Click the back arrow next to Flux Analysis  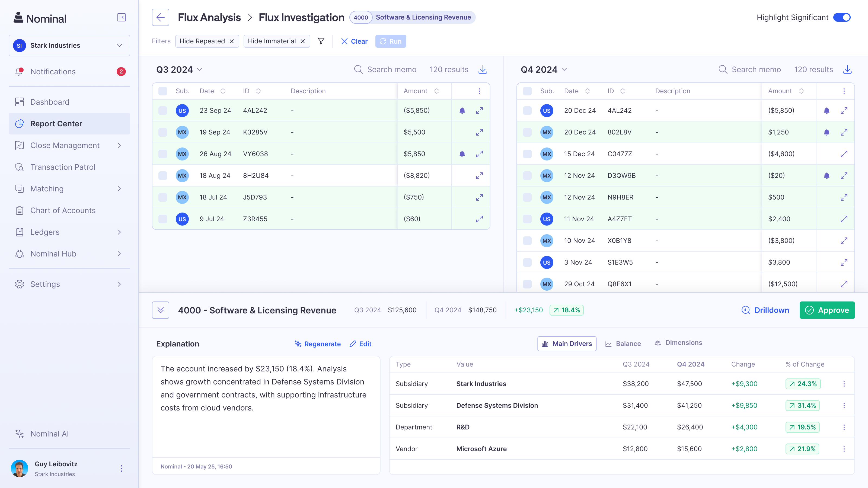[160, 17]
